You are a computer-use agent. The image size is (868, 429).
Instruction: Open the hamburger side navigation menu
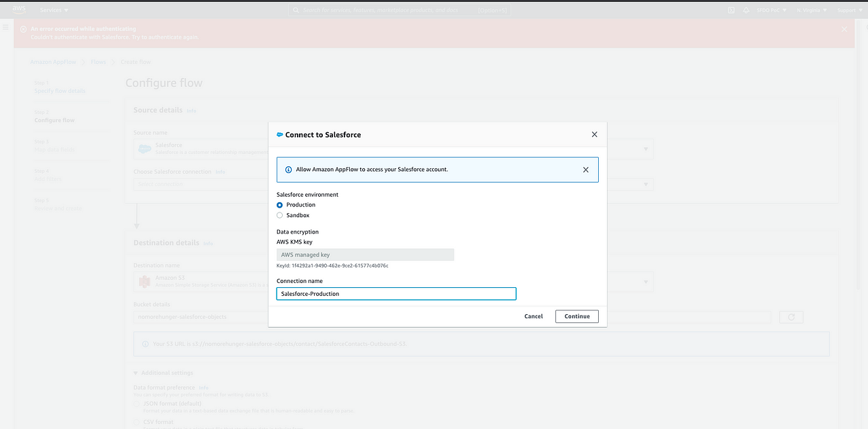point(5,28)
